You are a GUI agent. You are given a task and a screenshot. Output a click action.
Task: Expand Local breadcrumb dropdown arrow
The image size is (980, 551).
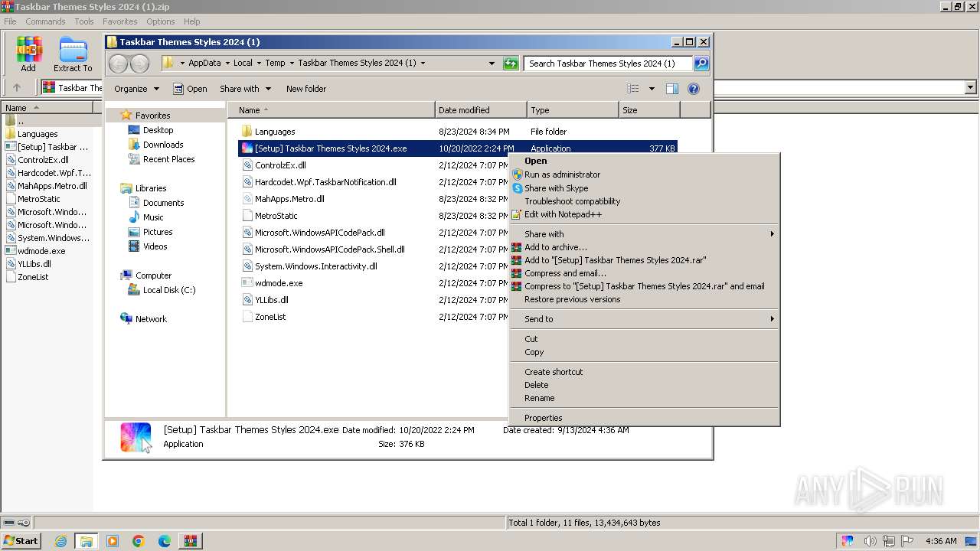(259, 63)
